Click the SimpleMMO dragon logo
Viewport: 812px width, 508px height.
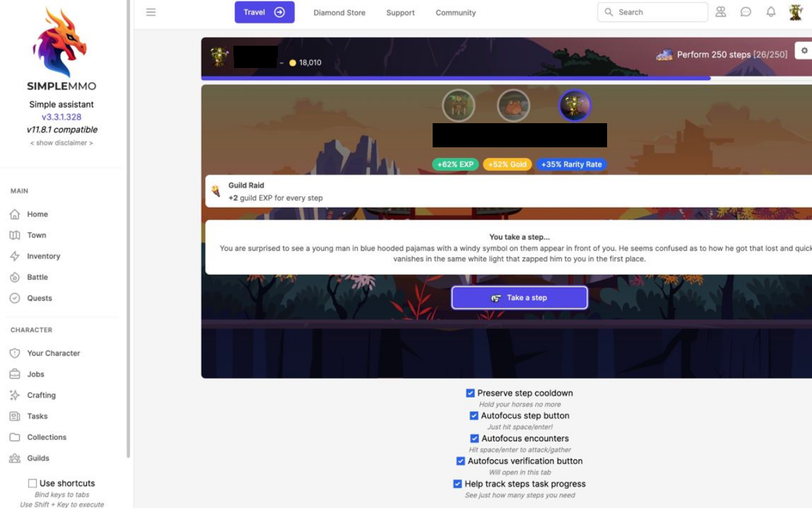tap(61, 43)
